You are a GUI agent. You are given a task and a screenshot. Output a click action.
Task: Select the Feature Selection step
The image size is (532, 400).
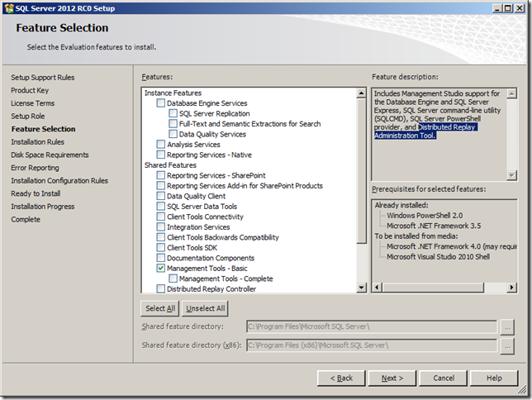coord(44,129)
